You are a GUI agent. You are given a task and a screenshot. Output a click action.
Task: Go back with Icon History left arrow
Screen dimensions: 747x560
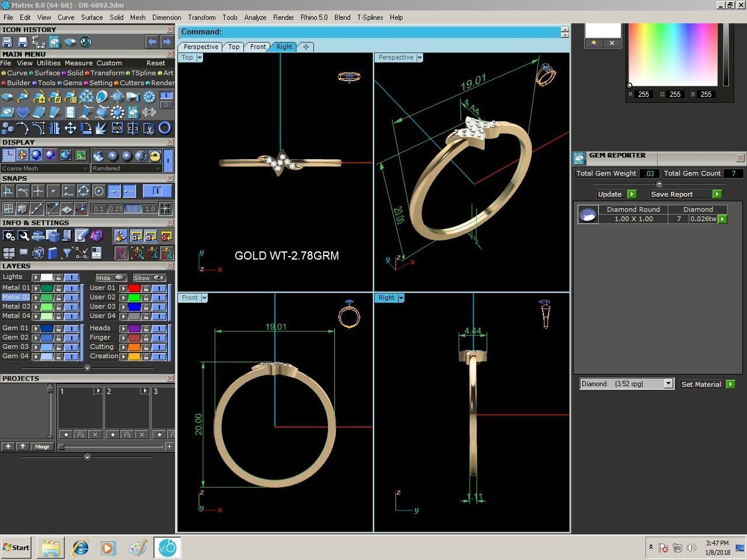[152, 42]
